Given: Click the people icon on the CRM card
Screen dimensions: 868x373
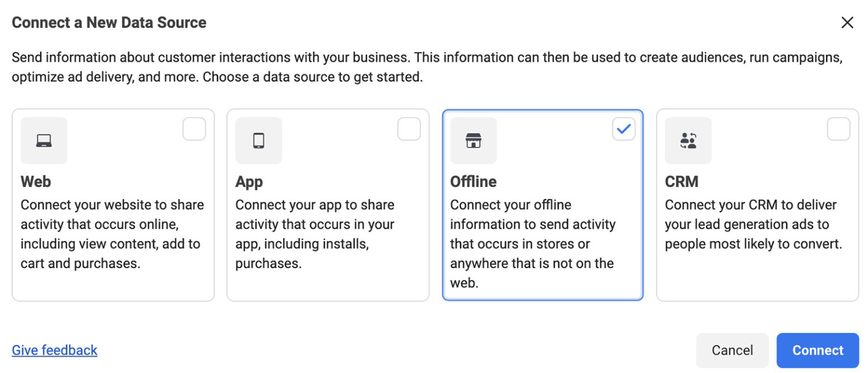Looking at the screenshot, I should click(x=688, y=141).
